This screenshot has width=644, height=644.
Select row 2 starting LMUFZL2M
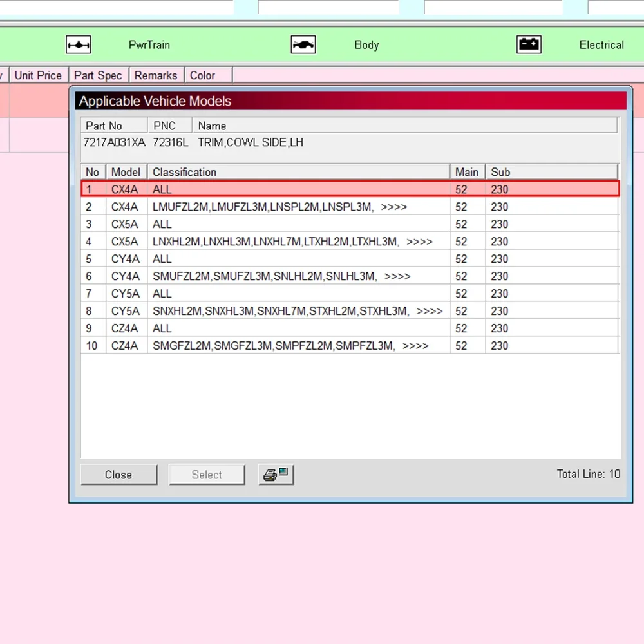click(350, 207)
